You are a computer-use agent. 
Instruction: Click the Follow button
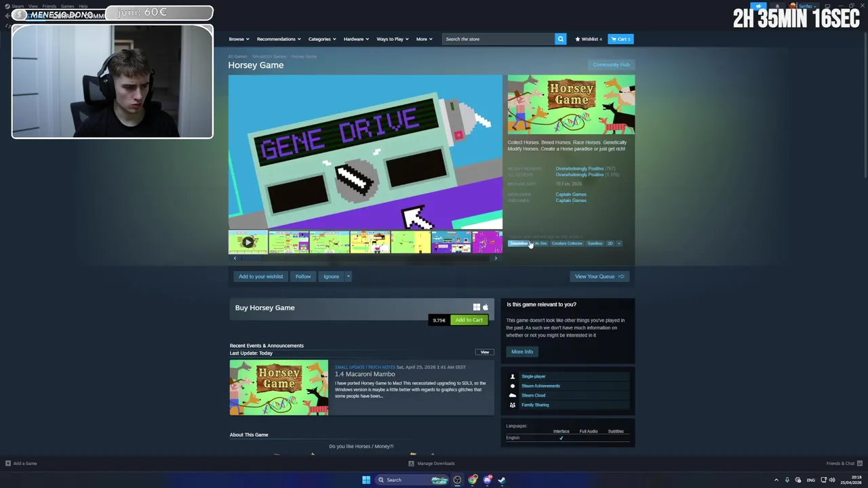pyautogui.click(x=303, y=277)
